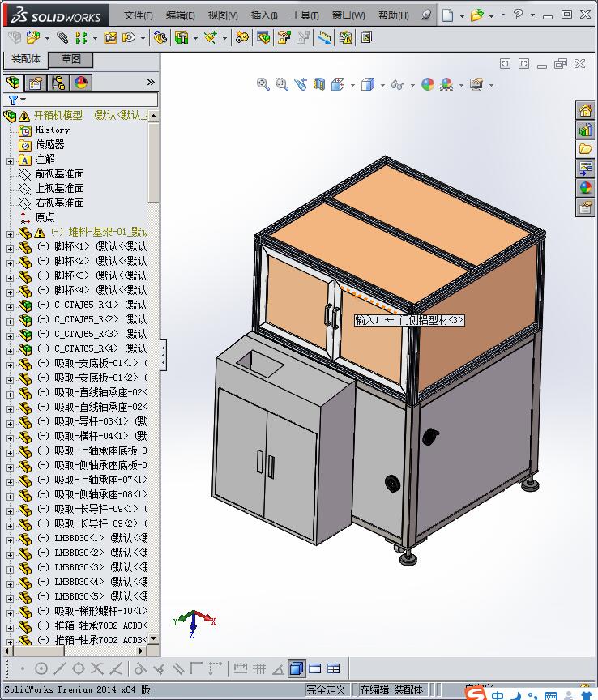Click the grid display icon in bottom toolbar
This screenshot has height=700, width=598.
tap(259, 668)
